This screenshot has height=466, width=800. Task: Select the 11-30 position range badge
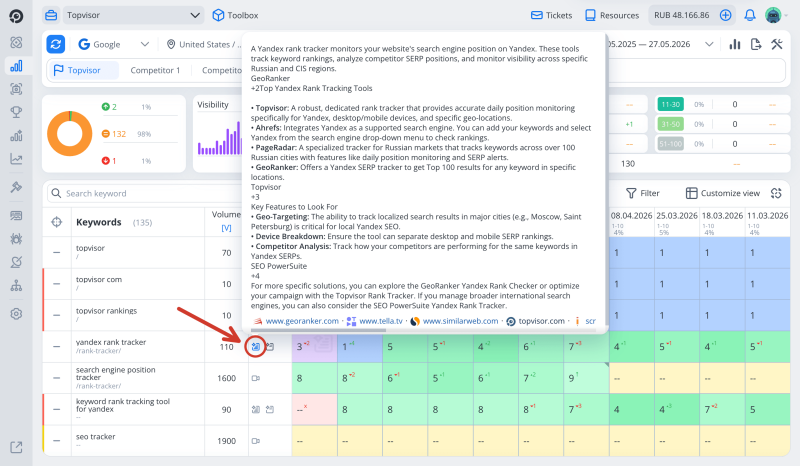click(x=670, y=104)
